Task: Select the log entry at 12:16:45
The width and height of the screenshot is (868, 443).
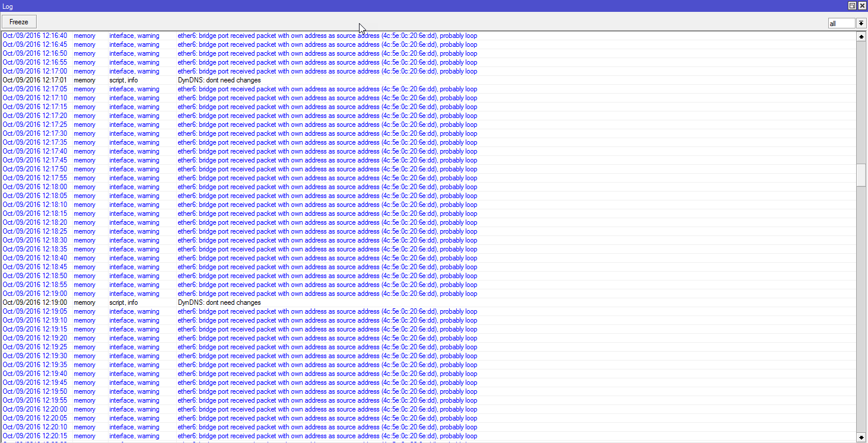Action: click(x=429, y=44)
